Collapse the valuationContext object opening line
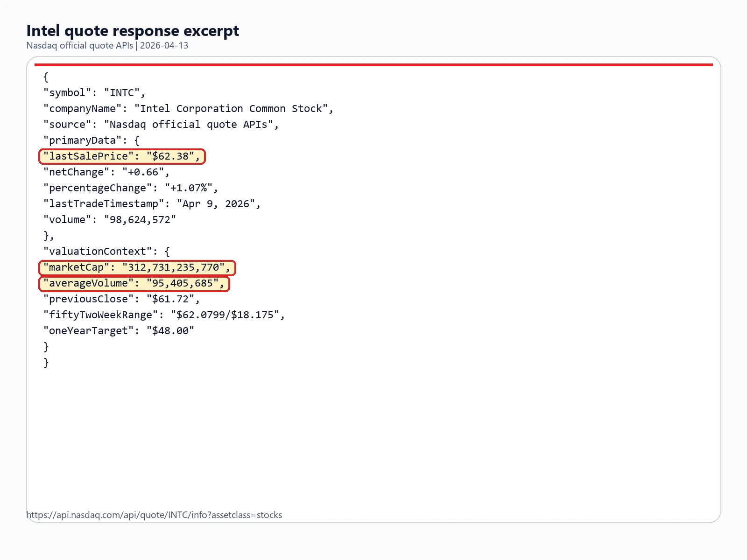 point(107,252)
